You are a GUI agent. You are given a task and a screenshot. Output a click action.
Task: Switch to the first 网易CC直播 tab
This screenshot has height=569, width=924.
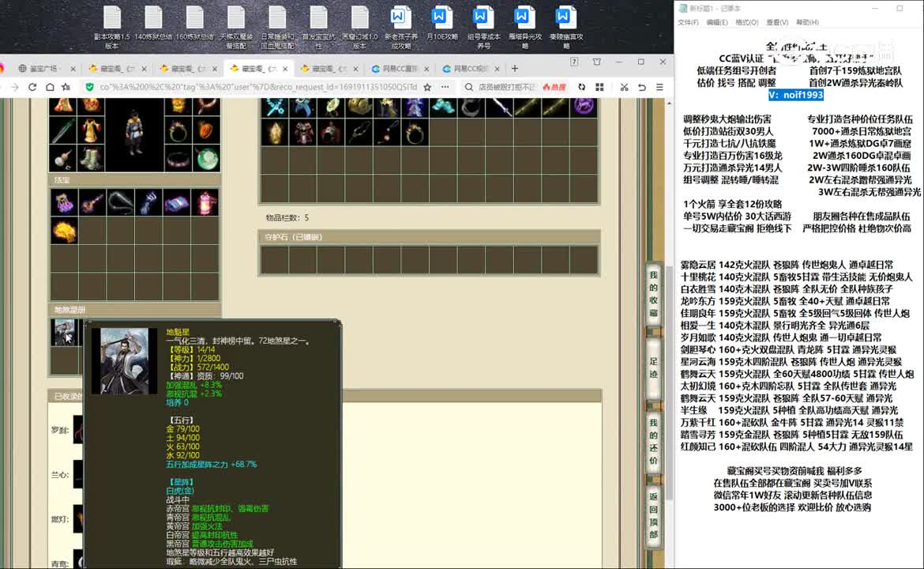400,69
